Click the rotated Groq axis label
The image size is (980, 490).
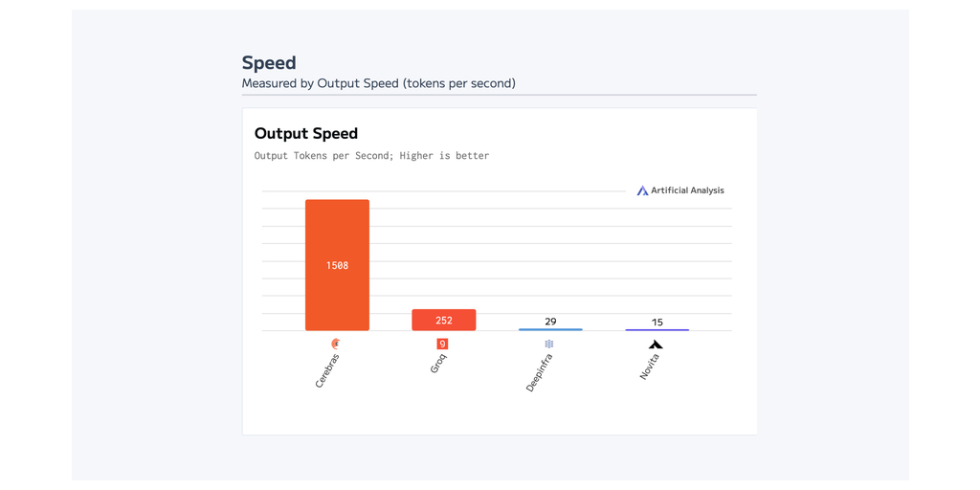tap(437, 364)
